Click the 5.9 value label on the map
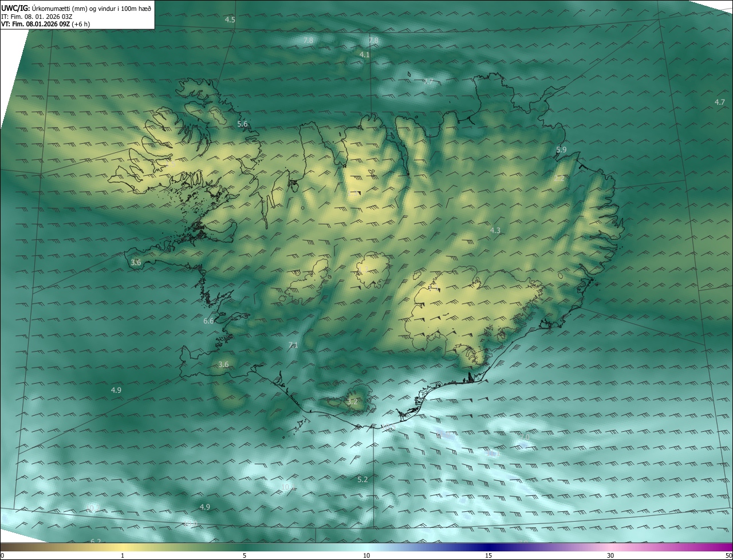 (561, 150)
